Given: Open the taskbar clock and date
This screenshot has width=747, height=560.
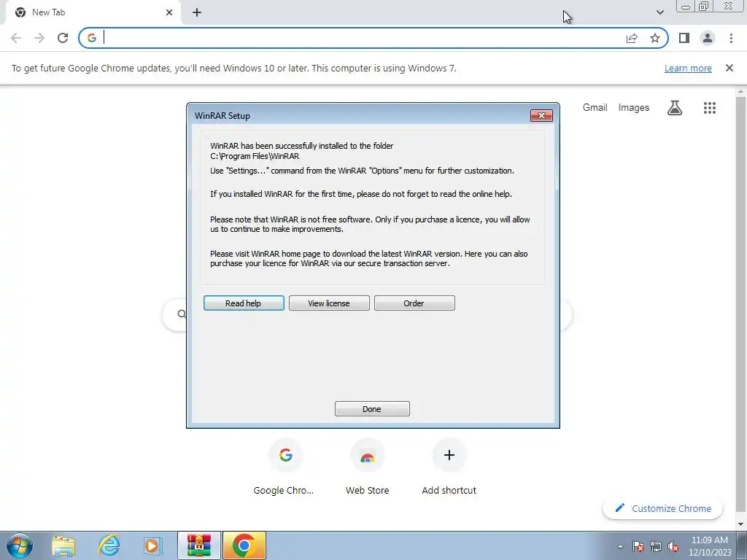Looking at the screenshot, I should click(709, 546).
